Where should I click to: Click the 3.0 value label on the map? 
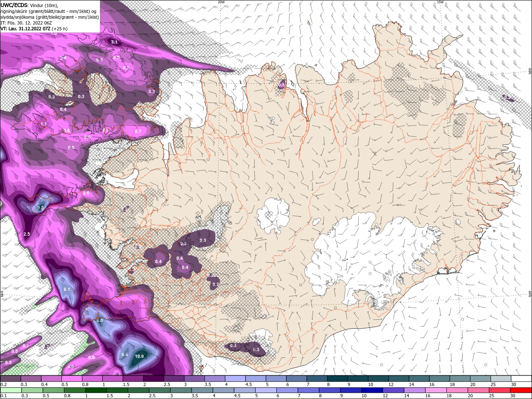click(x=40, y=208)
